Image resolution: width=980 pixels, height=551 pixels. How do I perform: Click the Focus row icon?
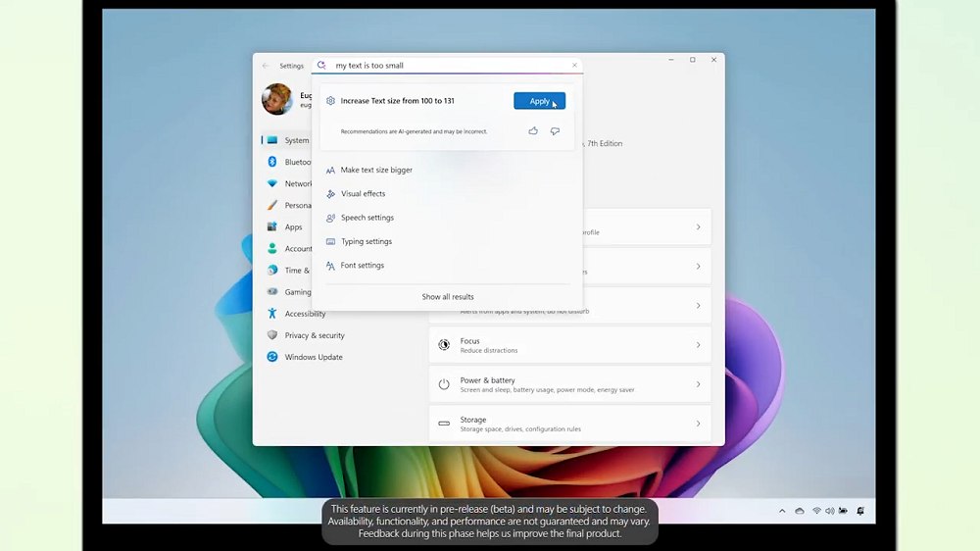pyautogui.click(x=444, y=344)
